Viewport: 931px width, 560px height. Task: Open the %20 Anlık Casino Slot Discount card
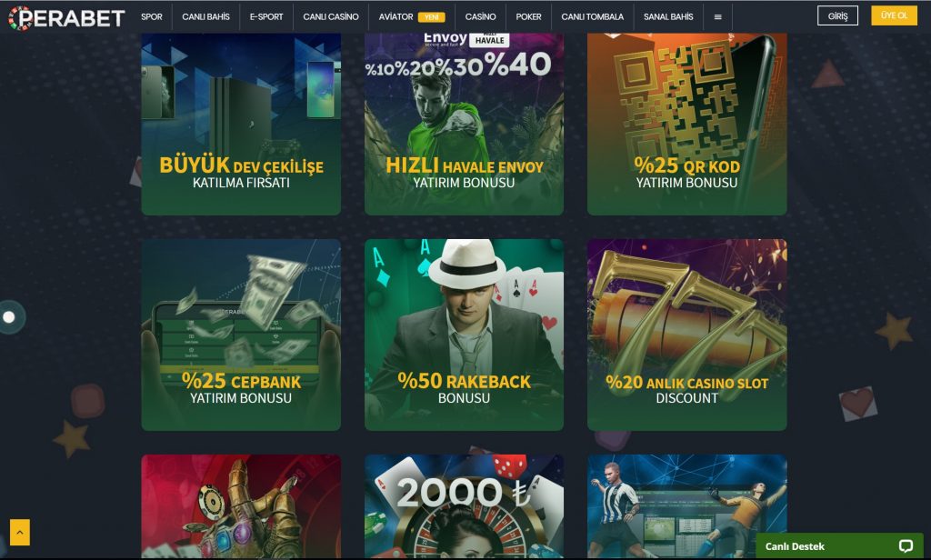click(x=687, y=335)
